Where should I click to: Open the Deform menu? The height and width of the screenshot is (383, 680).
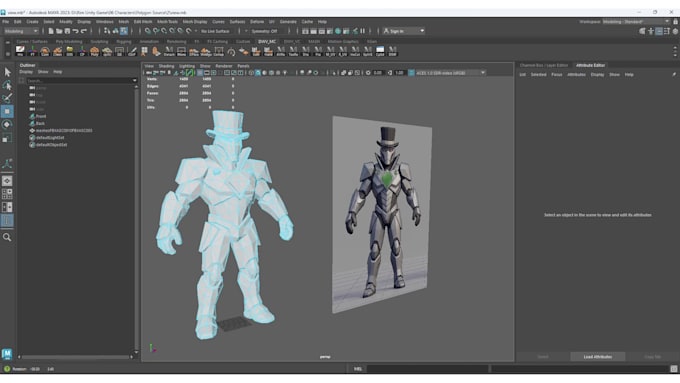point(257,22)
